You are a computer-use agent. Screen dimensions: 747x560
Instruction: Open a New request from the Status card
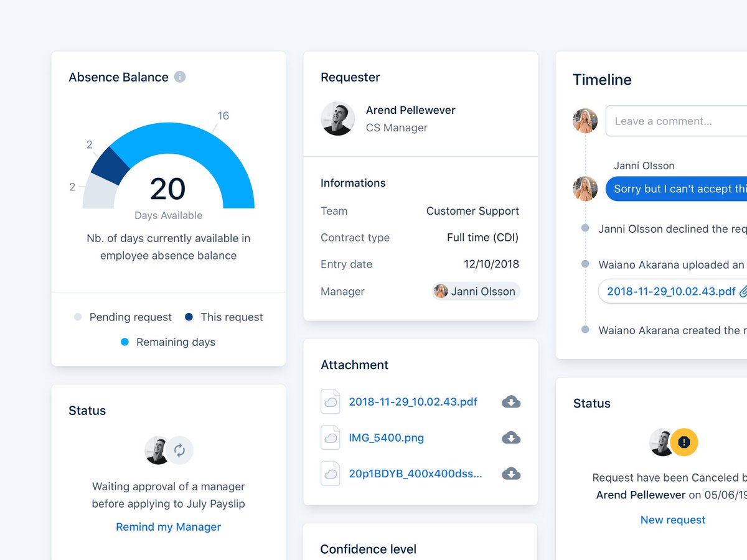pos(673,520)
